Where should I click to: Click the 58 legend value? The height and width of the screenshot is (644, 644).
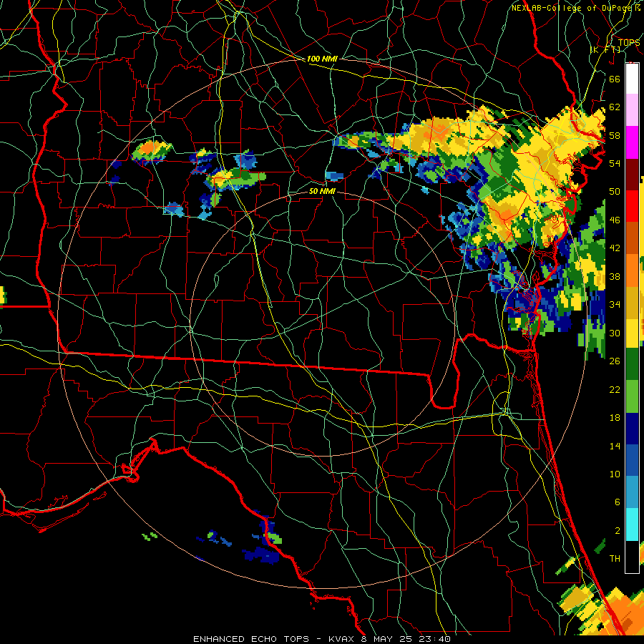pyautogui.click(x=615, y=135)
